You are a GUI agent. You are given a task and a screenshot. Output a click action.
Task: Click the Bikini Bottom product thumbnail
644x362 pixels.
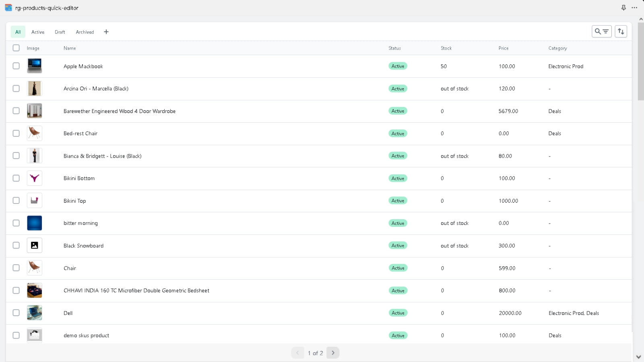(35, 178)
